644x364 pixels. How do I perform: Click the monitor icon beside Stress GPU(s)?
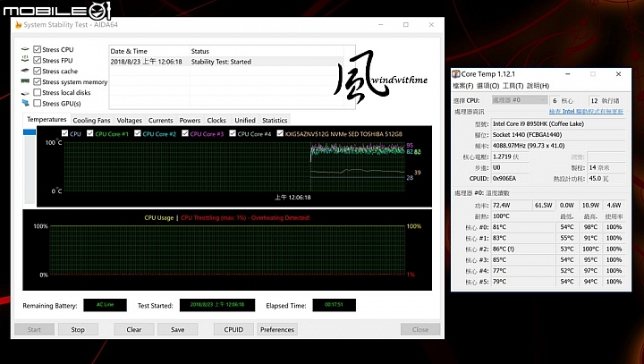click(25, 103)
